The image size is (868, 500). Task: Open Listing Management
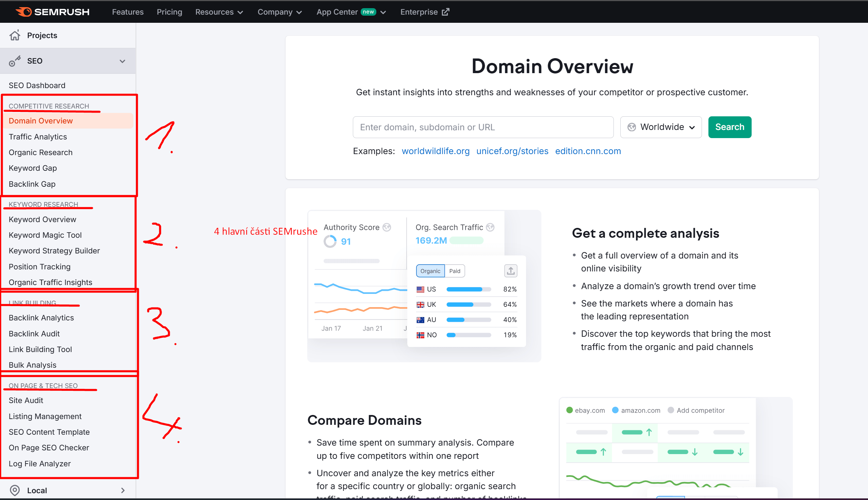(45, 417)
